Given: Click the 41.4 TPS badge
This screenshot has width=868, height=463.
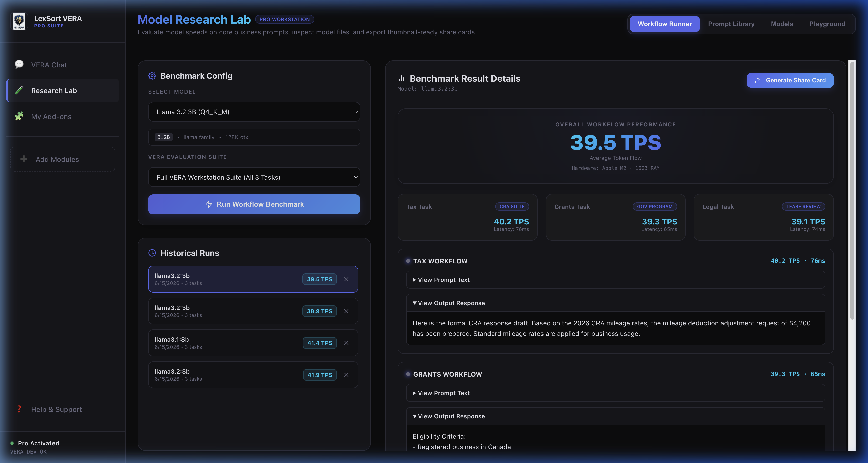Looking at the screenshot, I should (x=319, y=343).
